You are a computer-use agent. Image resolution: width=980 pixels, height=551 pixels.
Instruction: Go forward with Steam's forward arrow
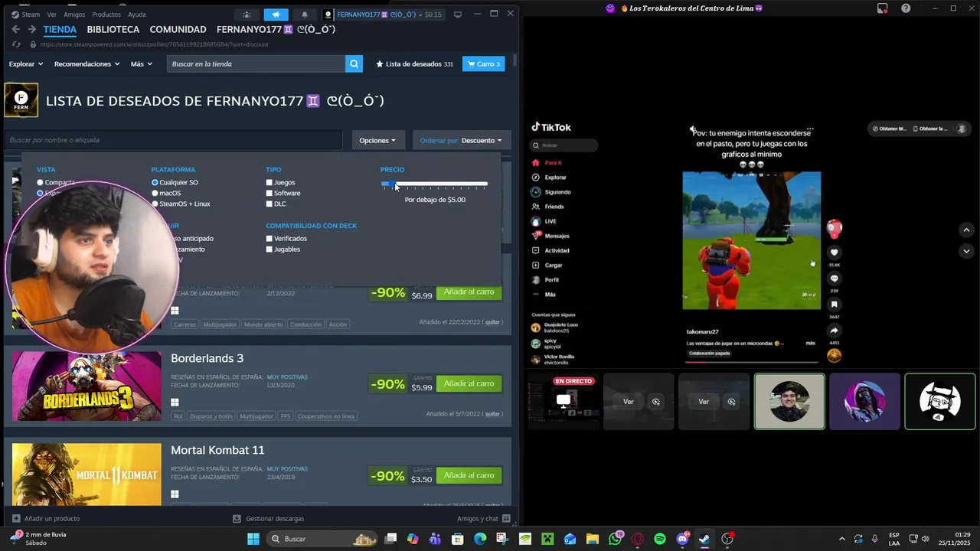31,29
